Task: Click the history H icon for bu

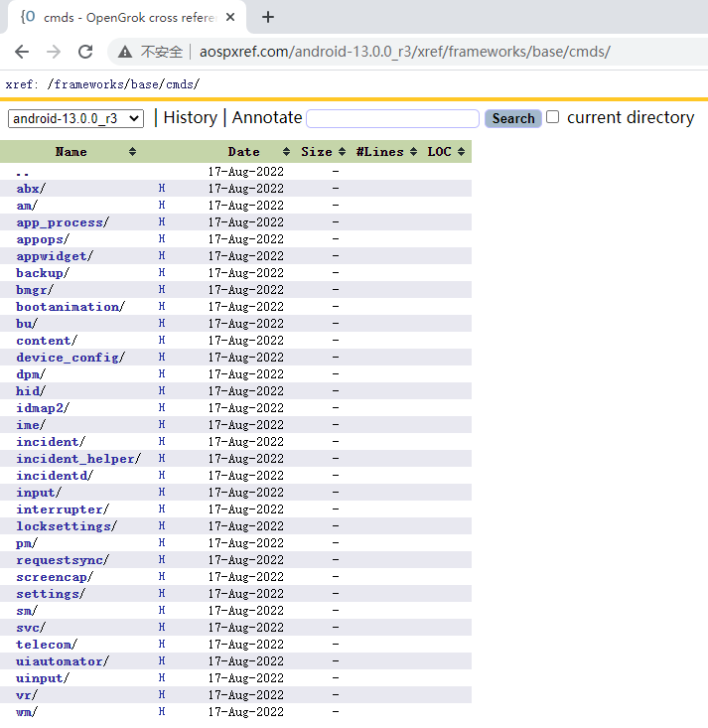Action: (162, 323)
